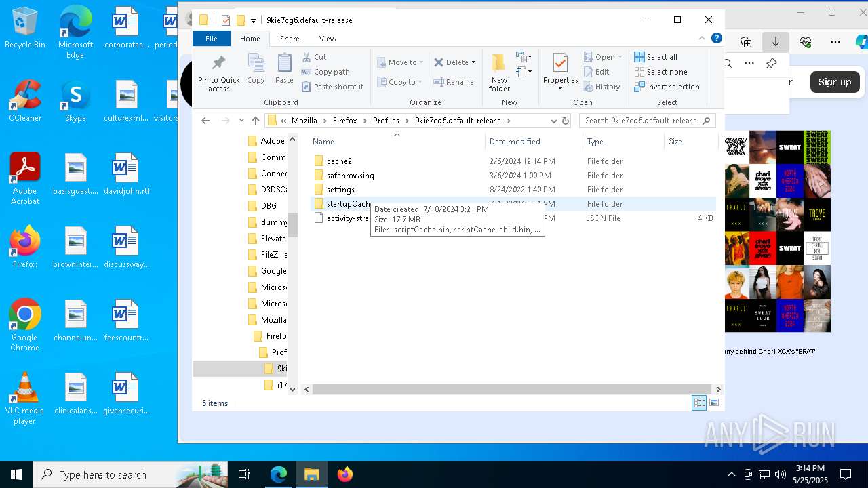The height and width of the screenshot is (488, 868).
Task: Select the startupCache folder row
Action: pyautogui.click(x=514, y=204)
